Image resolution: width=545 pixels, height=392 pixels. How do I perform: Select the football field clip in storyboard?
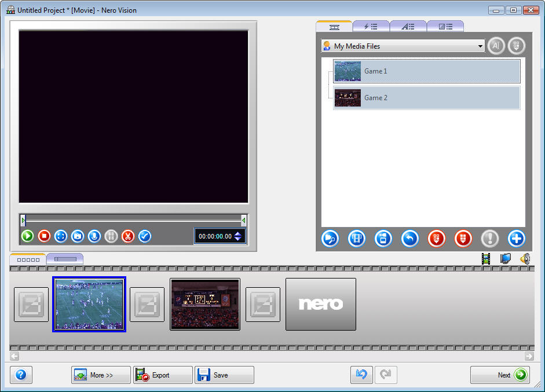[89, 305]
